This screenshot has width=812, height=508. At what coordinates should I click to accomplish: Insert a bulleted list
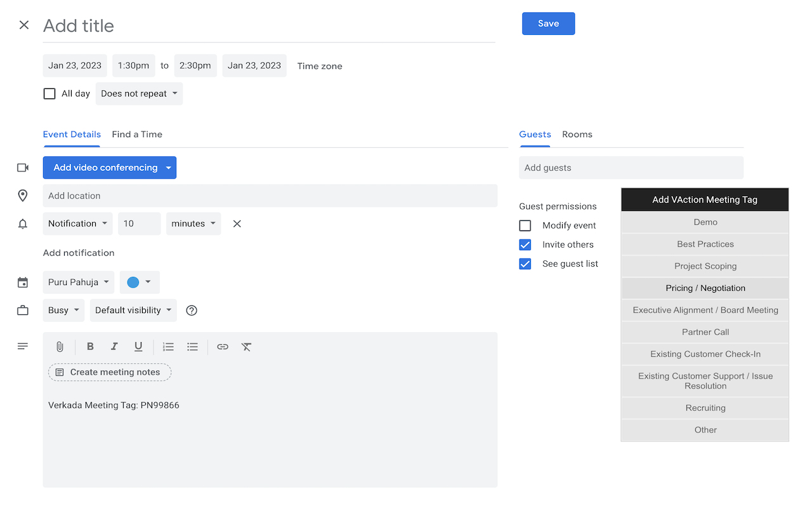coord(192,347)
